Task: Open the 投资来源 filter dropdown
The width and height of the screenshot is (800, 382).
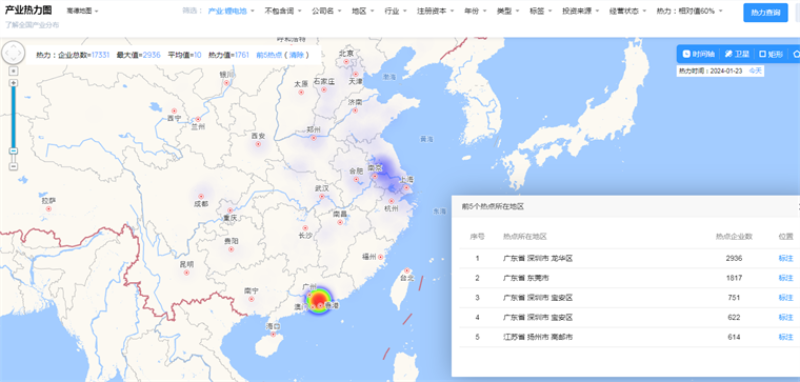Action: point(581,11)
